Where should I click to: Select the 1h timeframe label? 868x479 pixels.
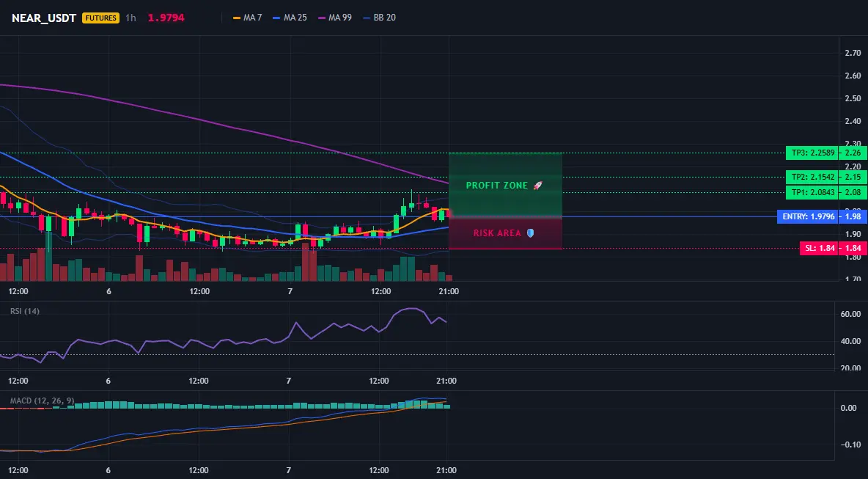coord(130,18)
